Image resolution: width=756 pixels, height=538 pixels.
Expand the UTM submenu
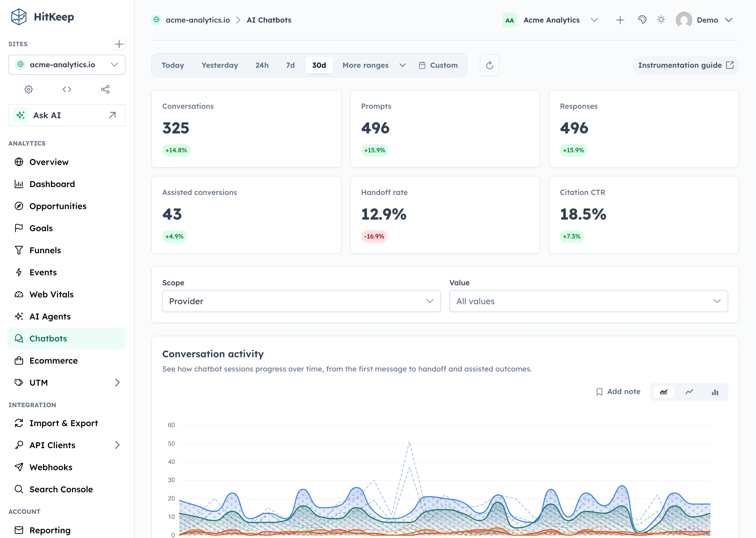tap(117, 383)
